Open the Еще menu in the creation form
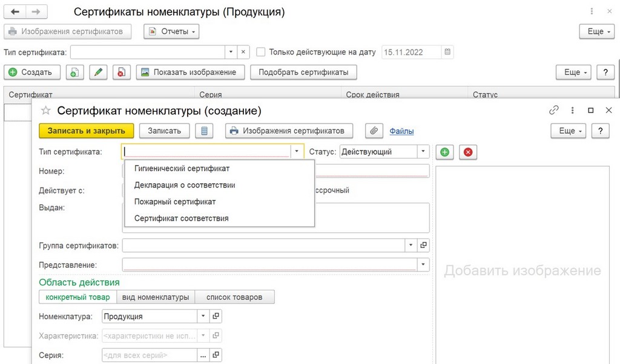 568,131
